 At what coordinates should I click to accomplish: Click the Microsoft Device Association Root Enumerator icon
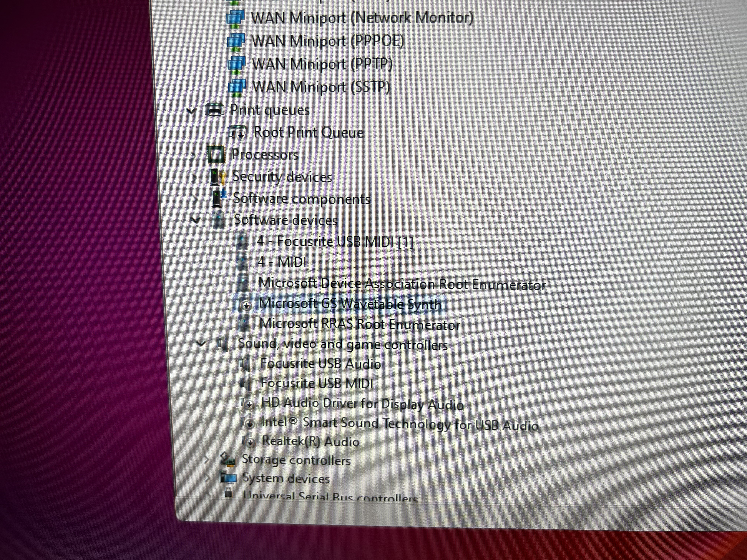pyautogui.click(x=243, y=283)
